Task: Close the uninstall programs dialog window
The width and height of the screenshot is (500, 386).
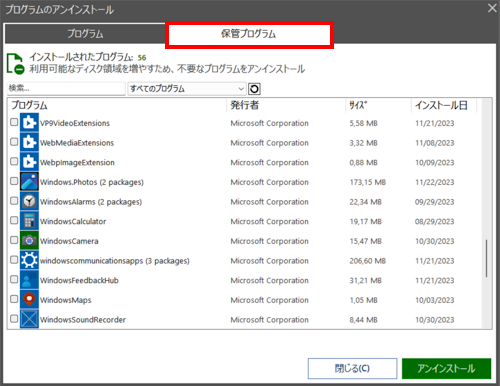Action: coord(492,8)
